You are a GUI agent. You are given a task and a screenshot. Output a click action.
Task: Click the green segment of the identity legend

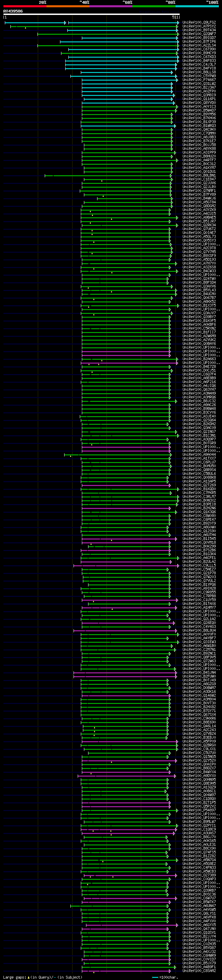click(154, 7)
